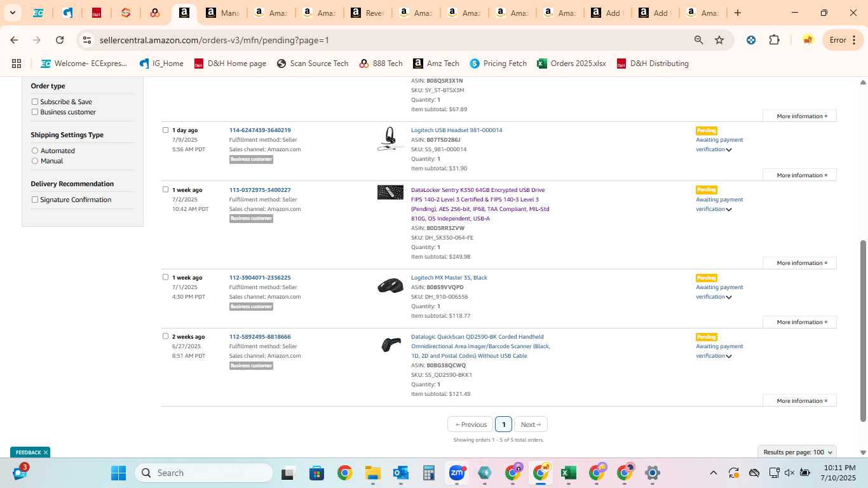Image resolution: width=868 pixels, height=488 pixels.
Task: Close the Feedback tab with X
Action: pyautogui.click(x=46, y=452)
